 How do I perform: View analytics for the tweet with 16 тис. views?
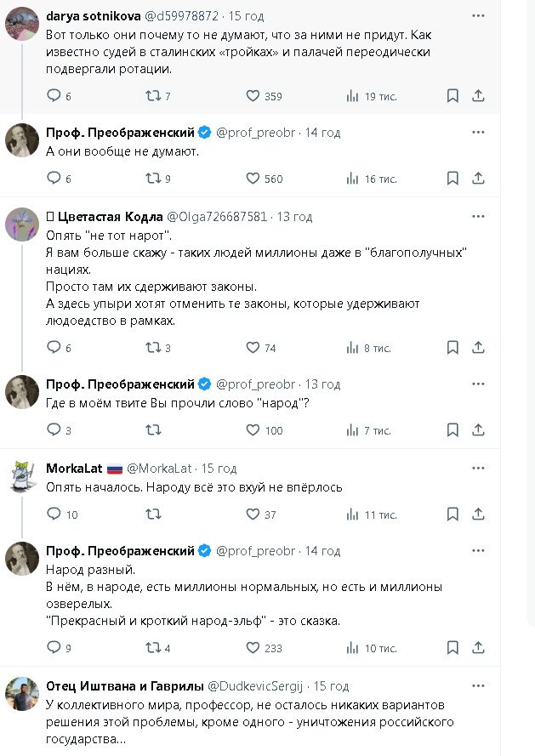(352, 179)
